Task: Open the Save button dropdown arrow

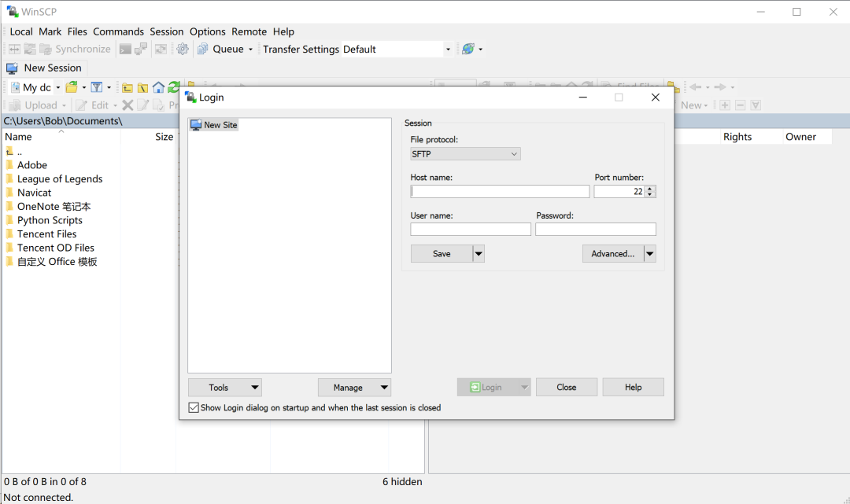Action: pos(479,254)
